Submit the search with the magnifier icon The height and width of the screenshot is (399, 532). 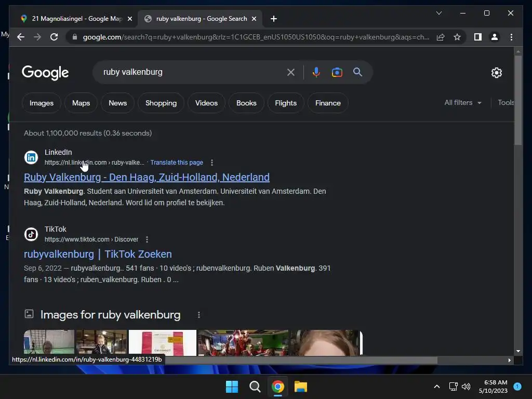(x=357, y=72)
